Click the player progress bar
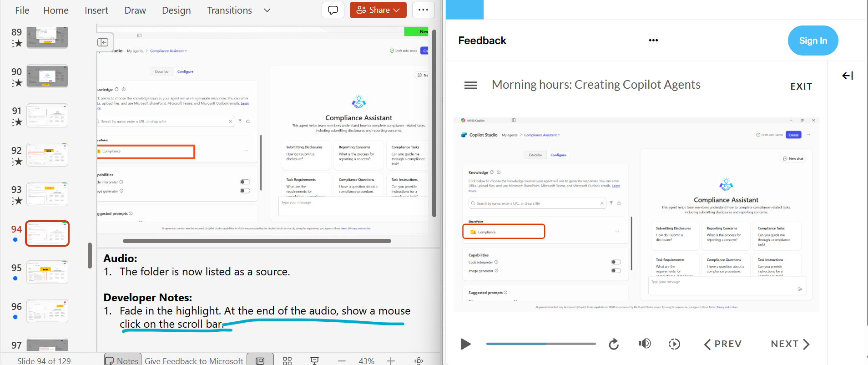Screen dimensions: 868x365 [541, 344]
